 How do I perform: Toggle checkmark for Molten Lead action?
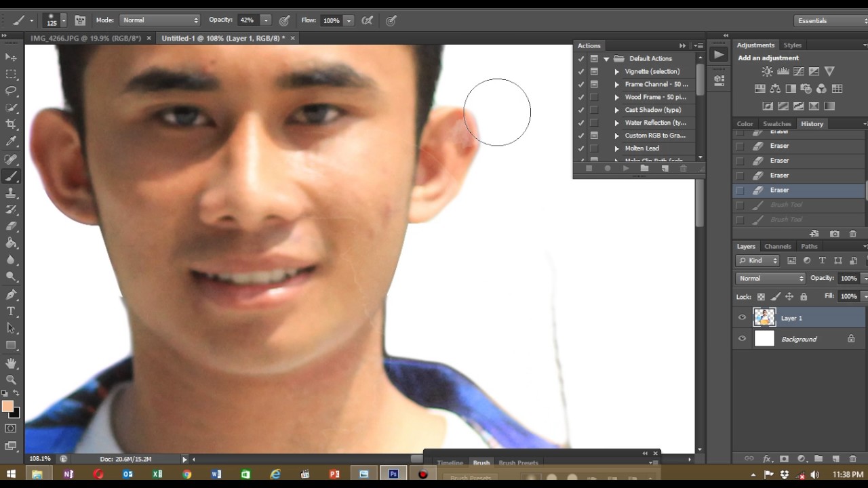point(581,148)
